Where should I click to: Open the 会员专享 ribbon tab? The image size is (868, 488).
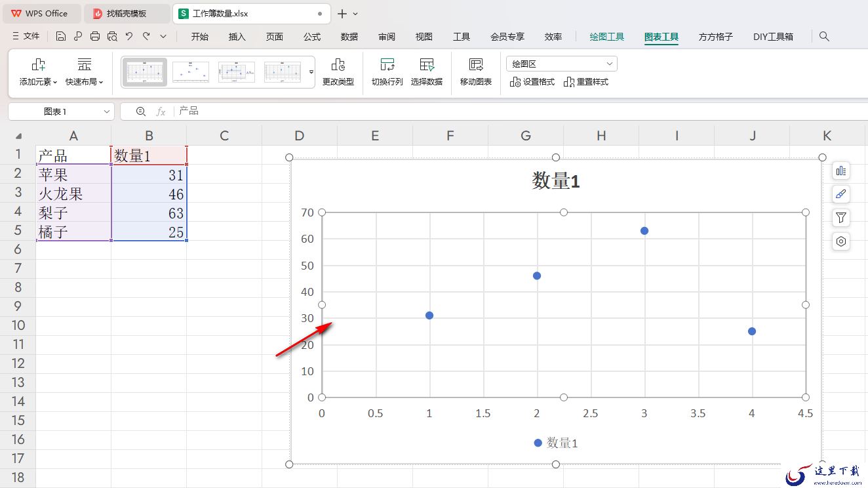(507, 37)
